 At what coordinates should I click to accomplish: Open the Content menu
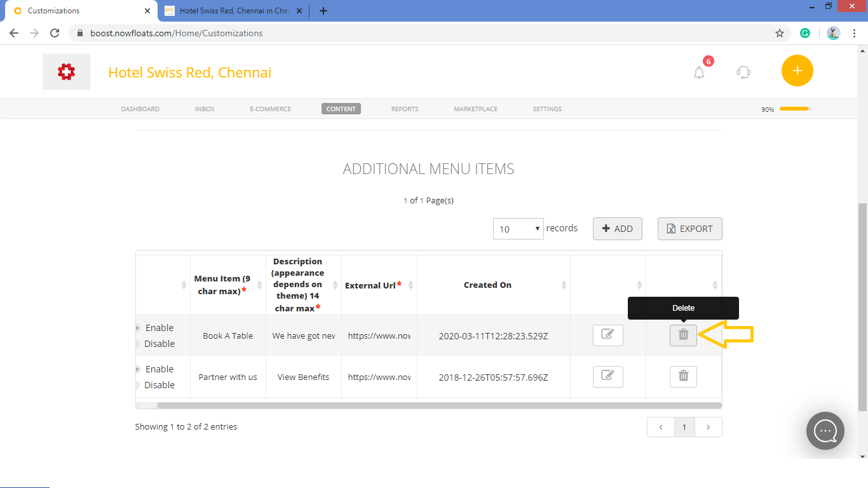[x=341, y=109]
